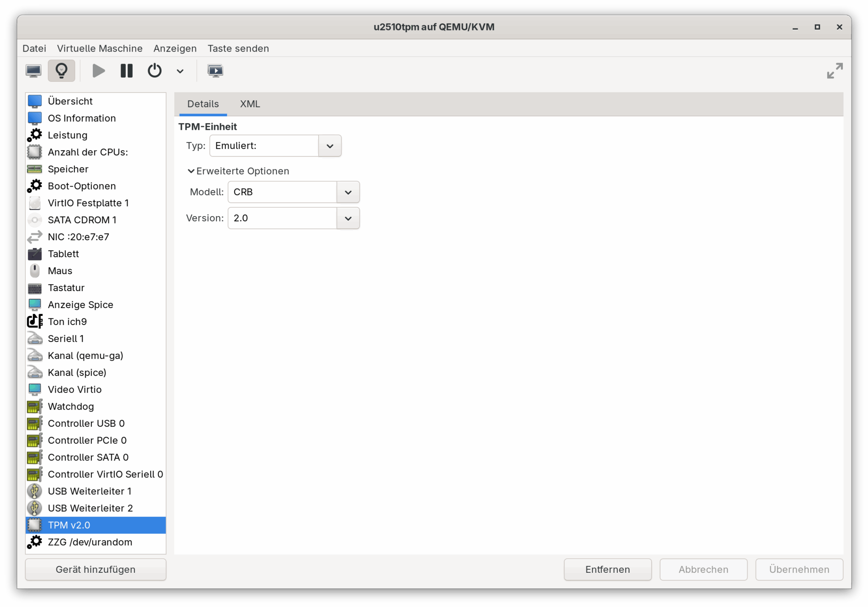Screen dimensions: 868x607
Task: Select SATA CDROM 1 device
Action: coord(82,220)
